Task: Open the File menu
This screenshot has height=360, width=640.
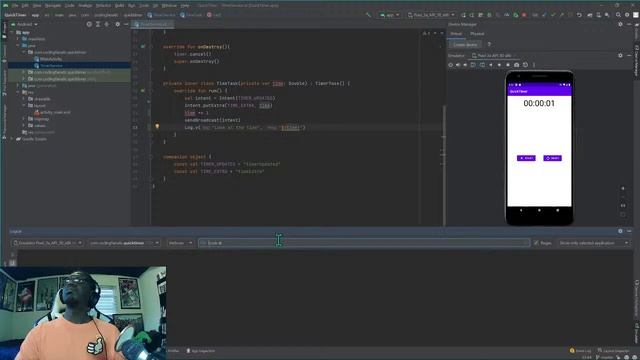Action: (x=15, y=6)
